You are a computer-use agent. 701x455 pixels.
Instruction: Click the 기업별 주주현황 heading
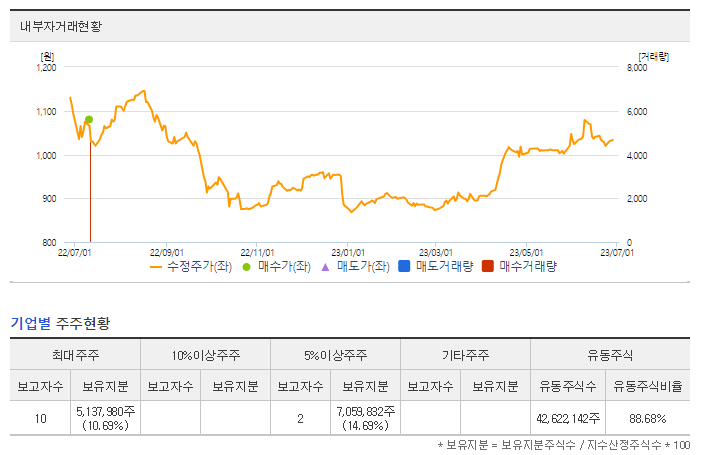tap(60, 323)
